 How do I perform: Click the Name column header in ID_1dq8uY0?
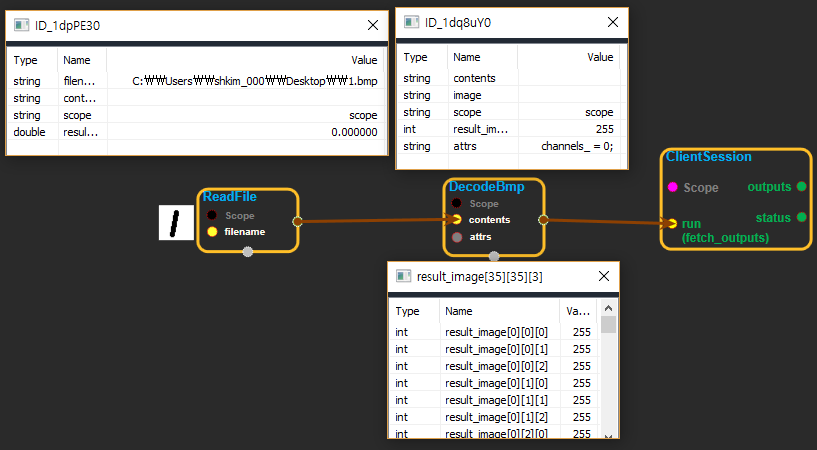tap(467, 57)
